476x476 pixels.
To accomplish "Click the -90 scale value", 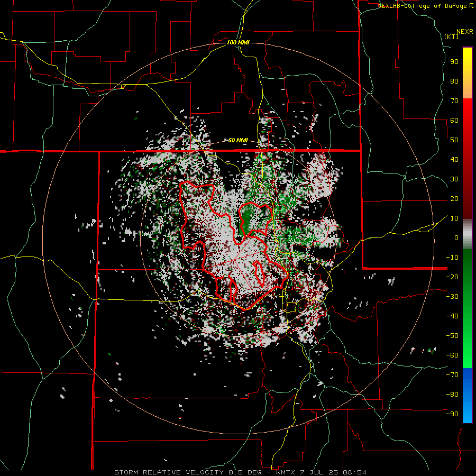I will [x=452, y=414].
